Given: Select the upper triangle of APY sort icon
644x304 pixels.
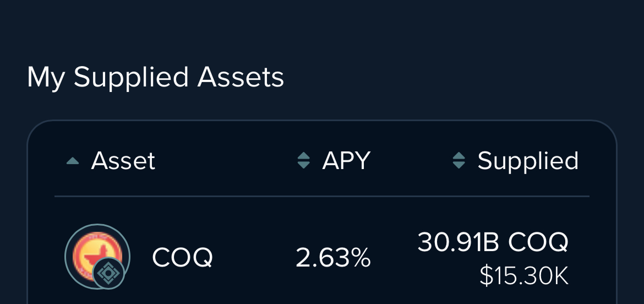Looking at the screenshot, I should 303,156.
